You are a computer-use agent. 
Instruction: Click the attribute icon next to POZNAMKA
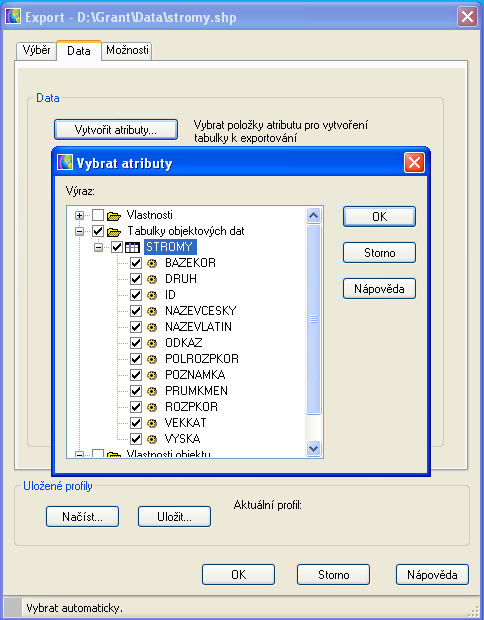point(152,375)
